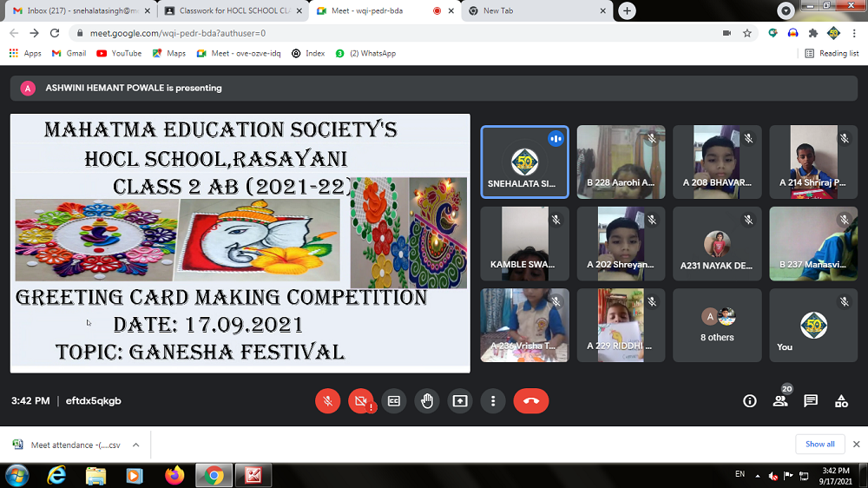Open meeting details info icon
Image resolution: width=868 pixels, height=488 pixels.
(x=750, y=401)
